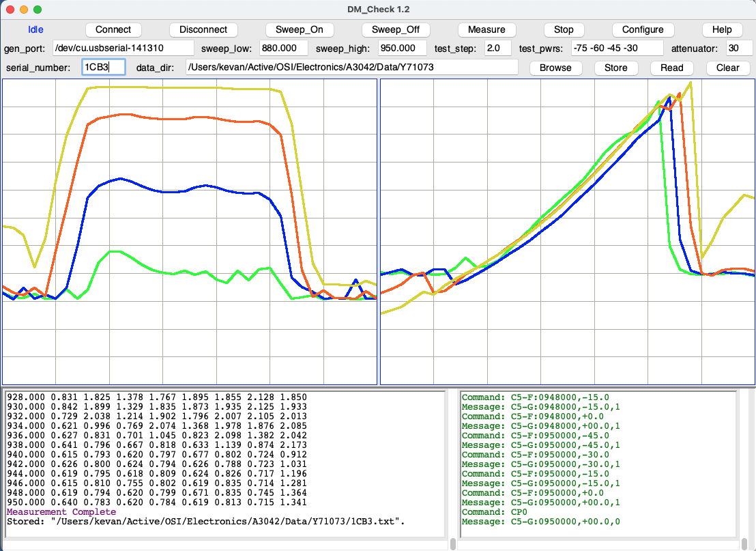The image size is (756, 551).
Task: Click the sweep_high frequency field
Action: click(402, 48)
